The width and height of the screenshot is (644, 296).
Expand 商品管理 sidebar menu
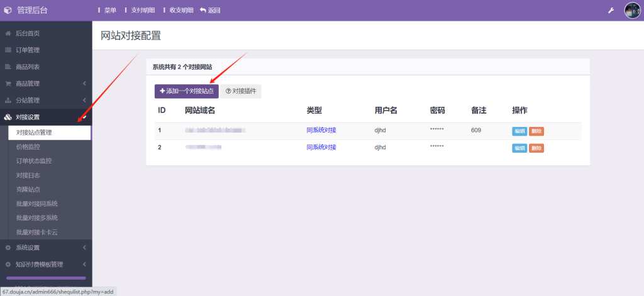click(46, 84)
